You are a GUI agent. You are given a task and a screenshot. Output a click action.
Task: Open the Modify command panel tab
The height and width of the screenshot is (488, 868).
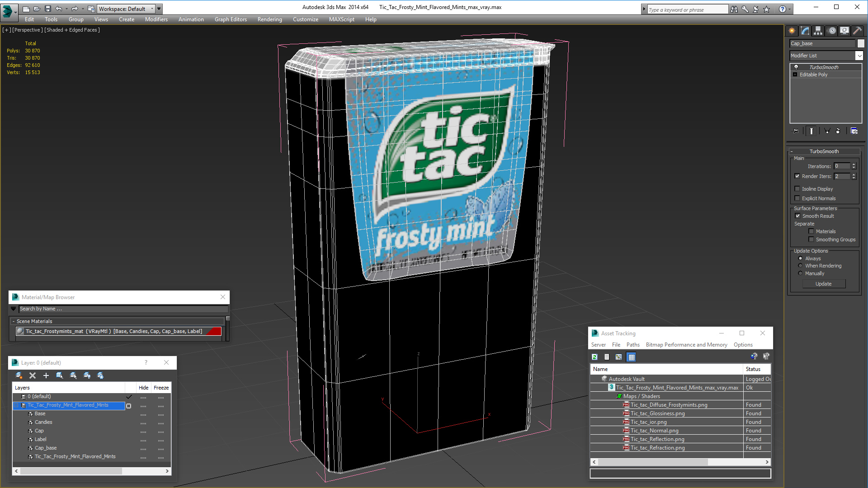(x=805, y=31)
